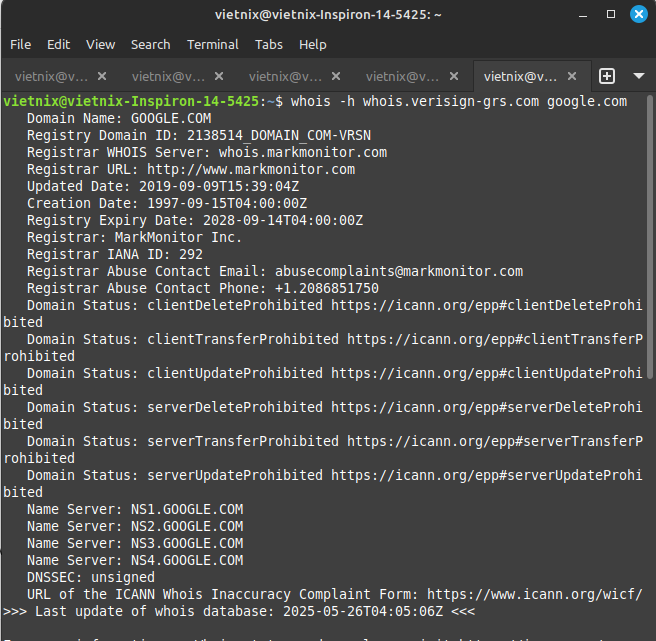
Task: Click the icann.org epp#clientTransferProhibited link
Action: 495,339
